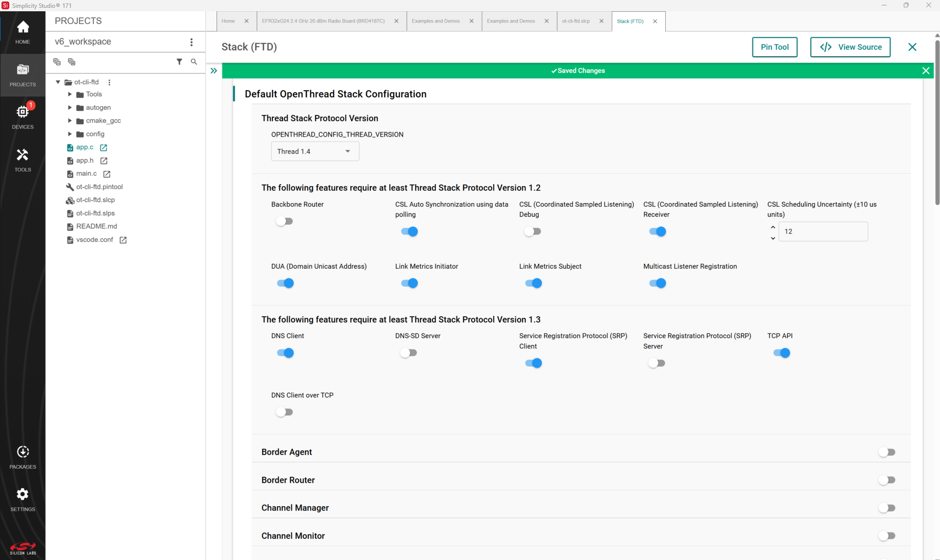The width and height of the screenshot is (940, 560).
Task: Open v6_workspace options menu
Action: click(192, 42)
